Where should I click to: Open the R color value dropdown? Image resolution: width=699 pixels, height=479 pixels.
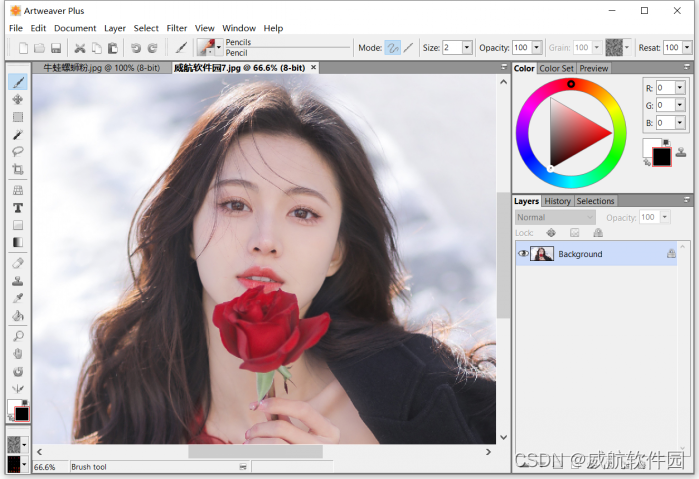[x=680, y=88]
